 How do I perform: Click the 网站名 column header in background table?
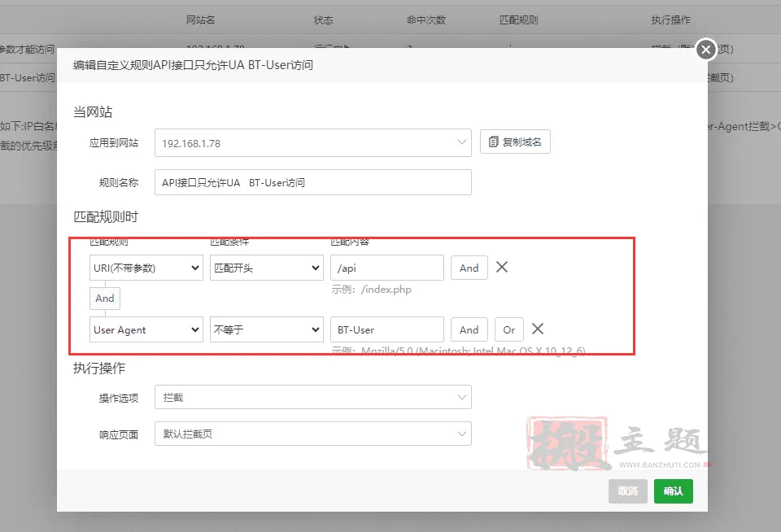tap(200, 20)
